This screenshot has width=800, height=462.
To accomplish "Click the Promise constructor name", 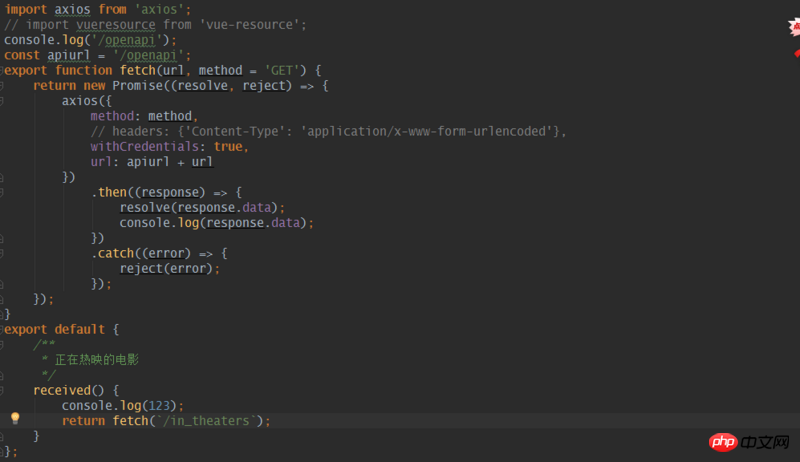I will click(x=138, y=86).
